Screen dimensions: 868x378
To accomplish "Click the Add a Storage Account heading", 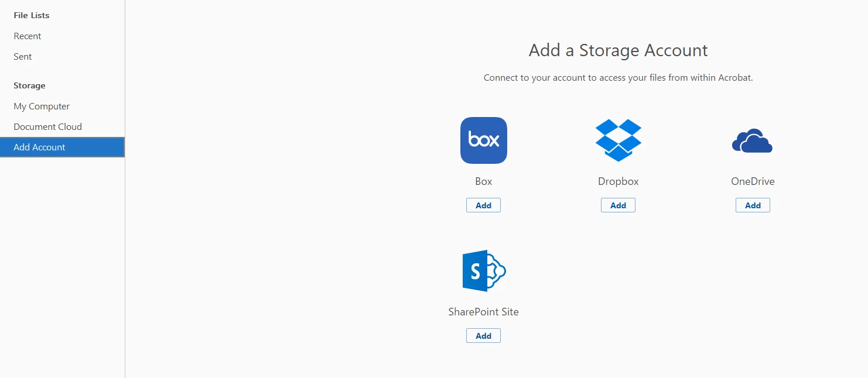I will [618, 50].
